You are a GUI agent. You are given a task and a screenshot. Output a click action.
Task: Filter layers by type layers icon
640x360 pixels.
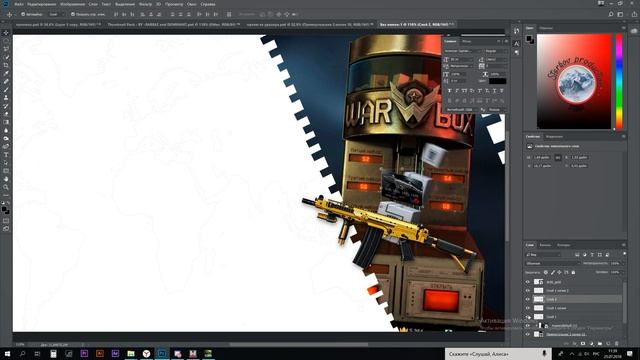[x=592, y=255]
